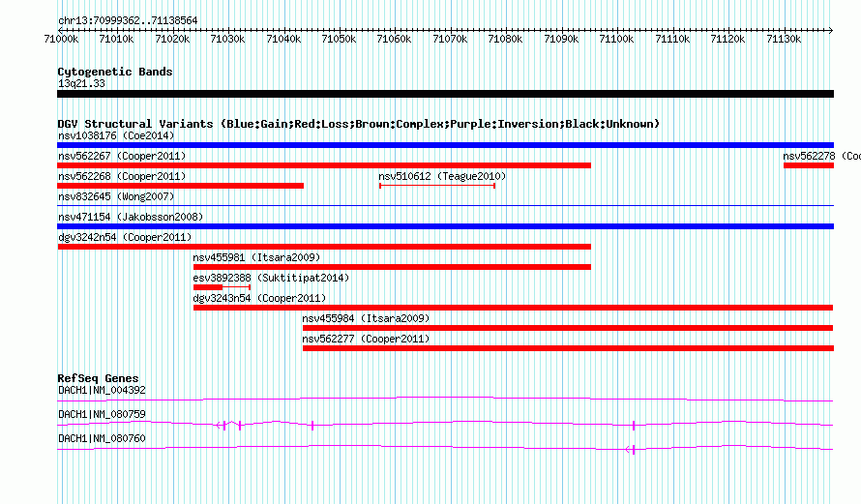Click the 71090k ruler tick label
This screenshot has width=861, height=504.
click(x=561, y=39)
